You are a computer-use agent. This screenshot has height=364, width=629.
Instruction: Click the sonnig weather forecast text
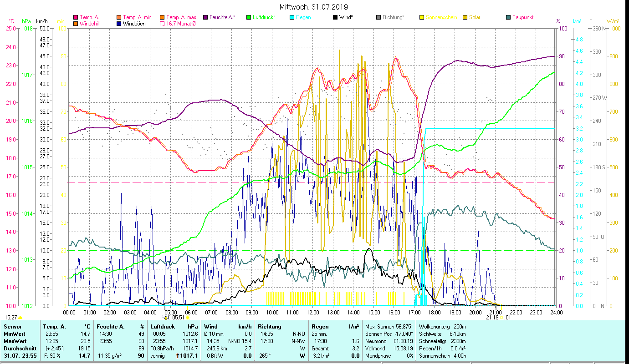[159, 356]
